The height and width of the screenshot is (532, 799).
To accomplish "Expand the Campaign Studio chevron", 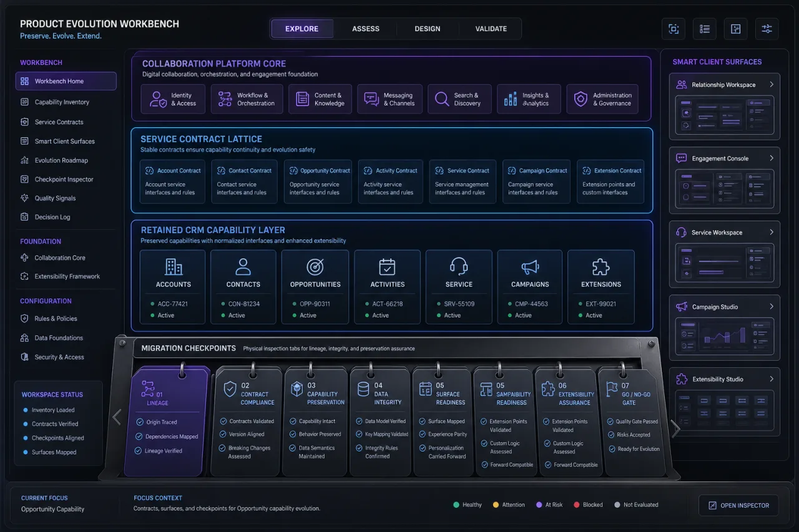I will point(772,306).
